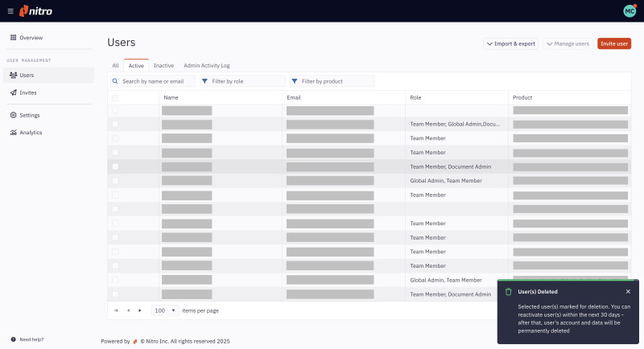Screen dimensions: 644x349
Task: Expand the Import & export dropdown
Action: coord(510,43)
